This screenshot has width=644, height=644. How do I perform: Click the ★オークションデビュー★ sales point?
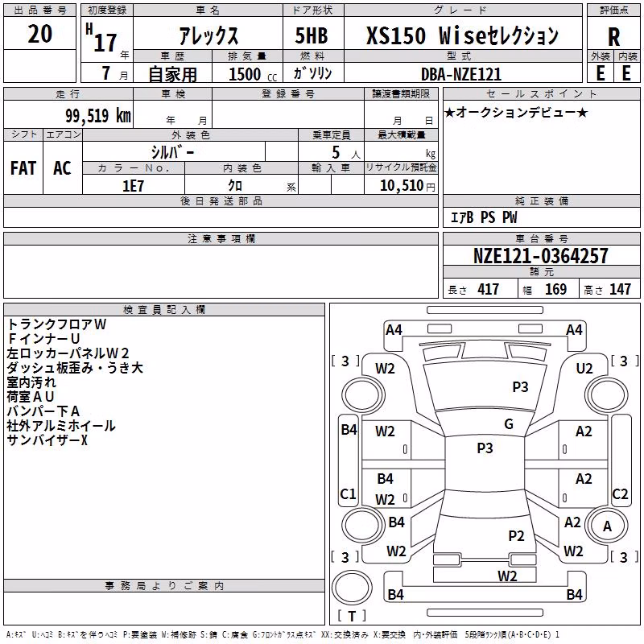tap(516, 112)
